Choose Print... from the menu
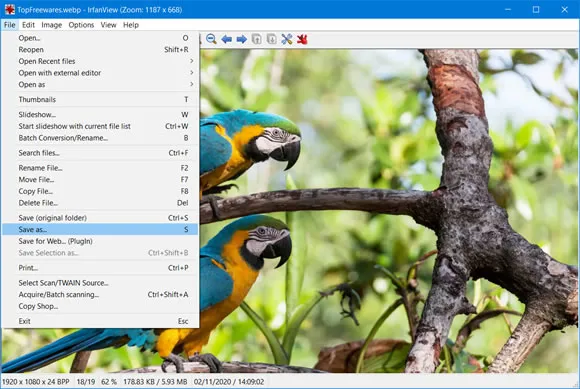580x389 pixels. point(100,268)
